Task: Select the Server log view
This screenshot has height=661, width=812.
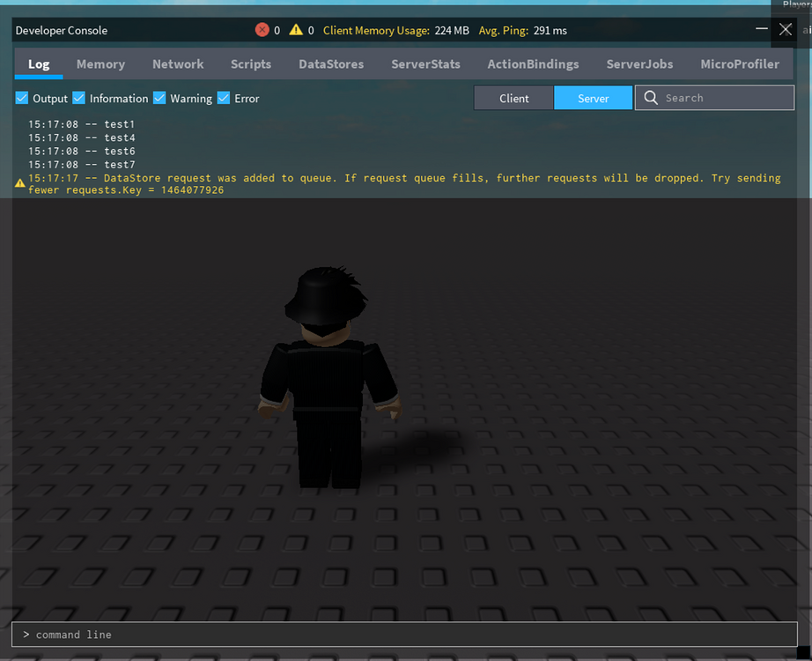Action: (x=593, y=98)
